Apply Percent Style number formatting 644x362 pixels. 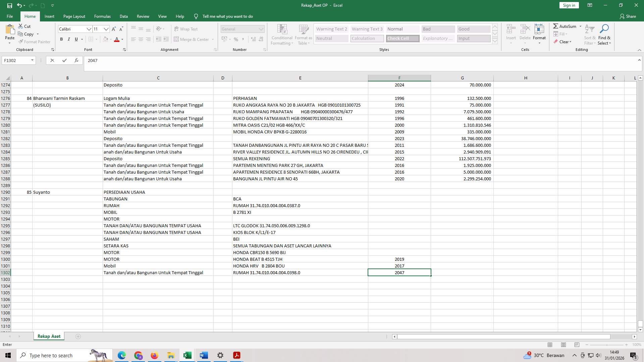(236, 39)
